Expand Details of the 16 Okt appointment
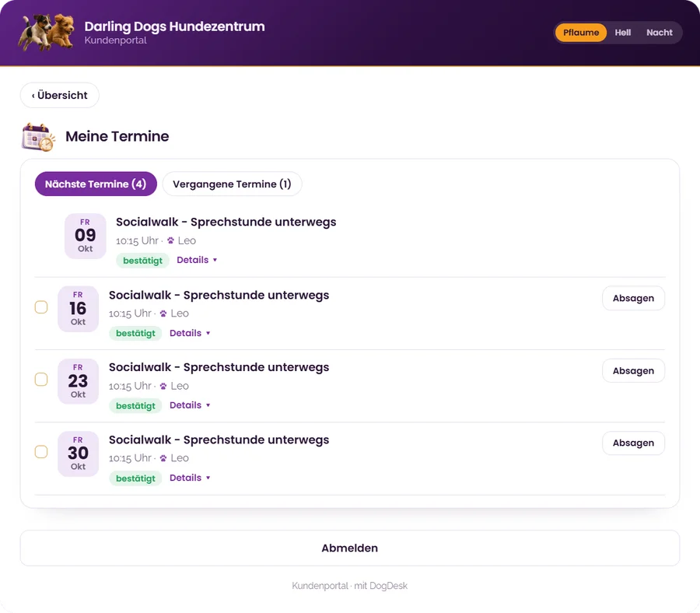This screenshot has width=700, height=613. point(190,333)
